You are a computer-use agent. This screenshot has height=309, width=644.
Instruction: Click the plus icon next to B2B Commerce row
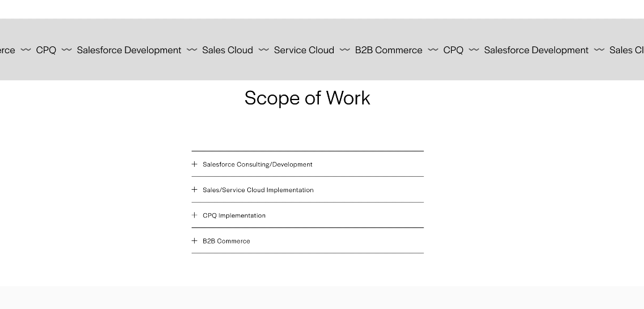(x=194, y=241)
